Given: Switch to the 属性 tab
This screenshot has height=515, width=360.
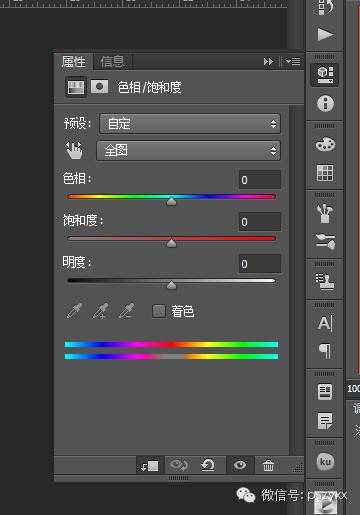Looking at the screenshot, I should pos(73,62).
